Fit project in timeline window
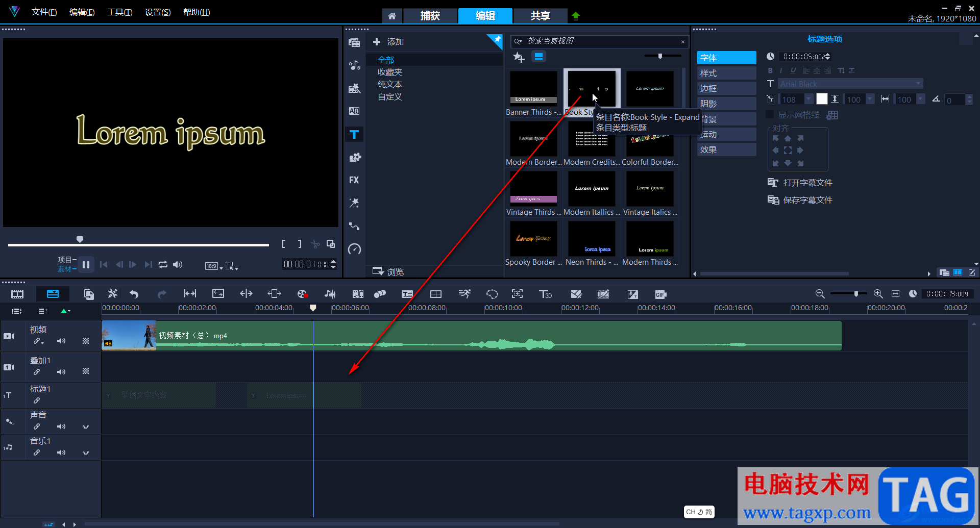This screenshot has height=528, width=980. pos(895,294)
